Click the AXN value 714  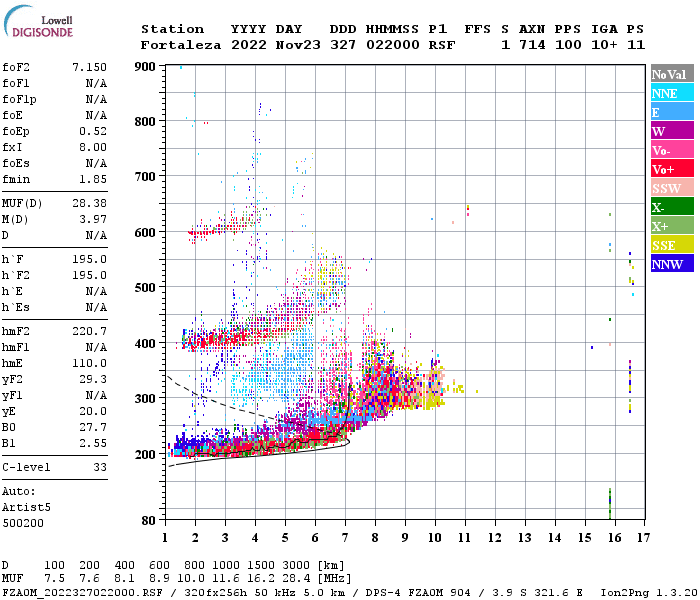pyautogui.click(x=532, y=45)
